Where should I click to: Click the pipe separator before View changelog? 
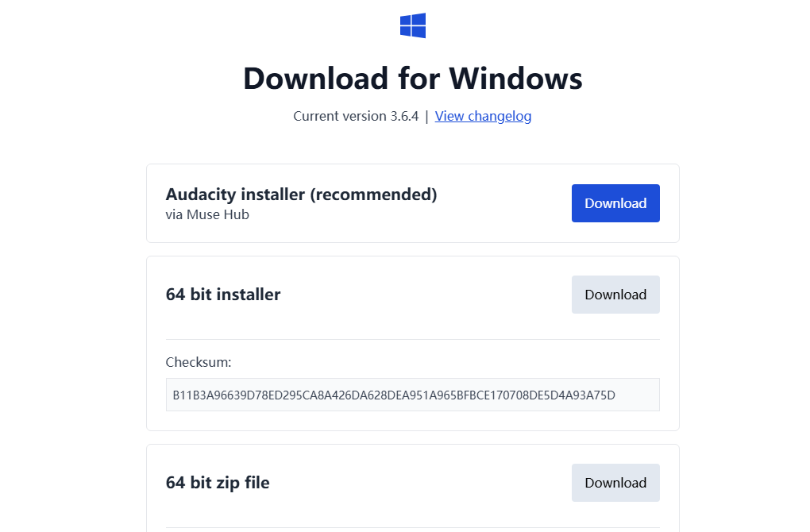(x=426, y=116)
